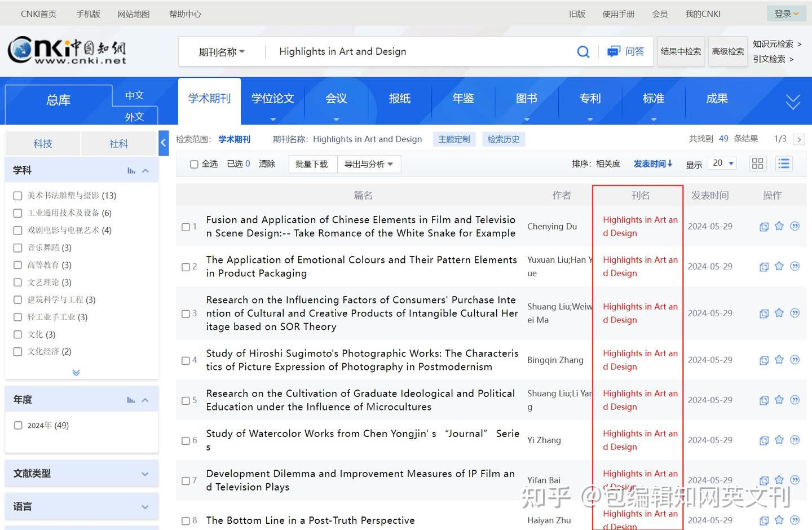Click the copy icon for result 2
Image resolution: width=812 pixels, height=530 pixels.
tap(764, 267)
